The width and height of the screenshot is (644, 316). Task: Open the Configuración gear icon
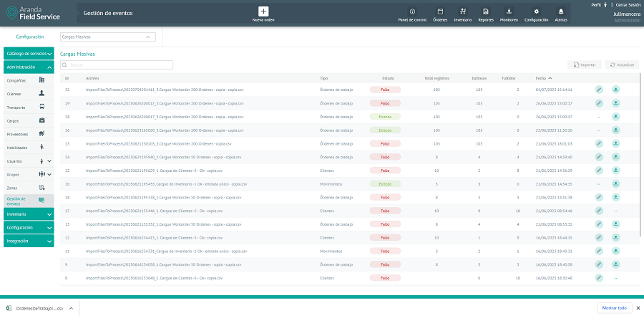coord(537,11)
